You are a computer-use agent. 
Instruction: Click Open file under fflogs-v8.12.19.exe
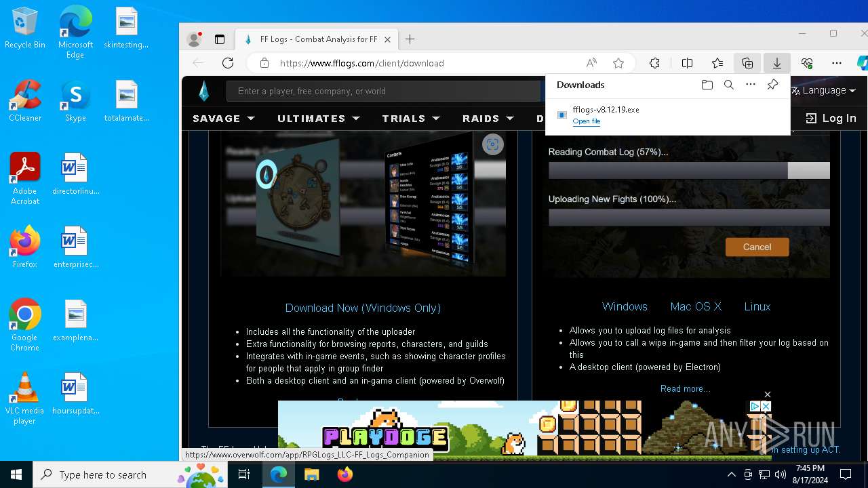pos(586,121)
